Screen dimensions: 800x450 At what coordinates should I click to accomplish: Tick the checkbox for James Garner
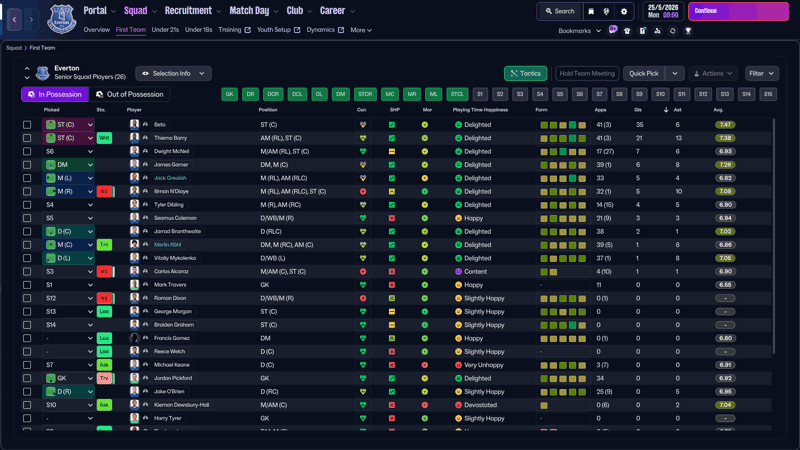(x=27, y=165)
